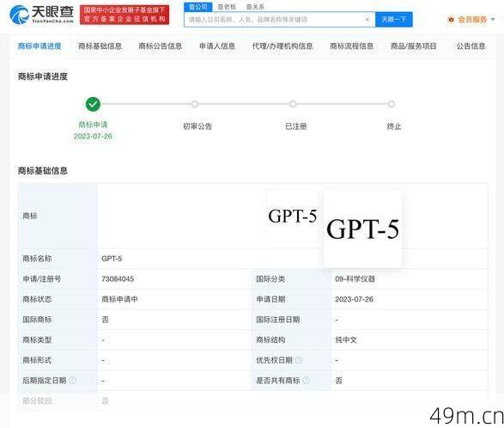Switch to the 商标申请进度 tab
Viewport: 504px width, 428px height.
point(39,46)
